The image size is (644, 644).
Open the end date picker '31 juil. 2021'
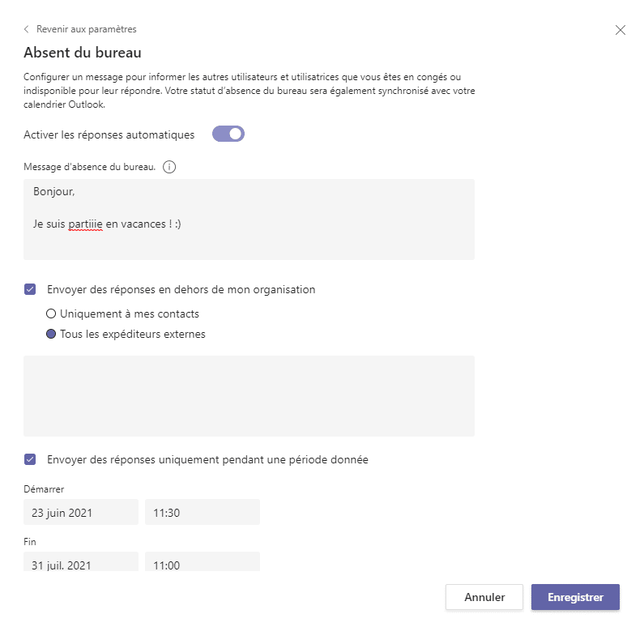tap(81, 562)
